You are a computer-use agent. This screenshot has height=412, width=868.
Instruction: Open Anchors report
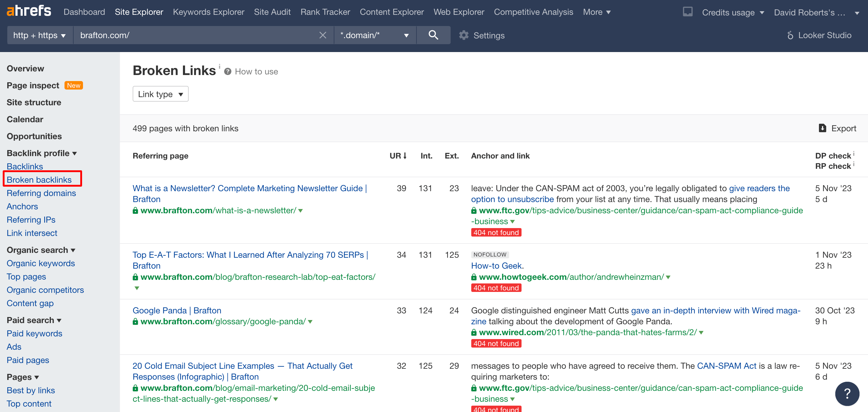(x=22, y=206)
